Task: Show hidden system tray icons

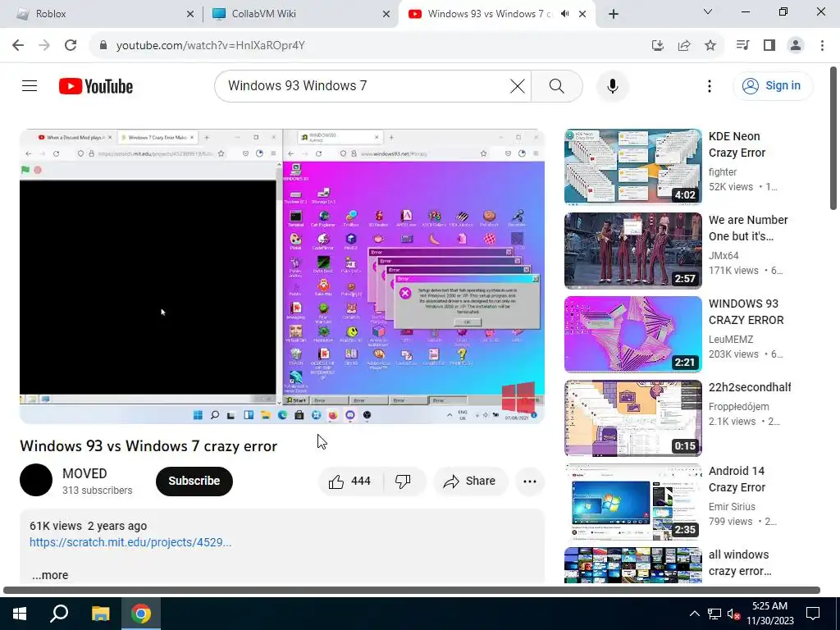Action: tap(694, 614)
